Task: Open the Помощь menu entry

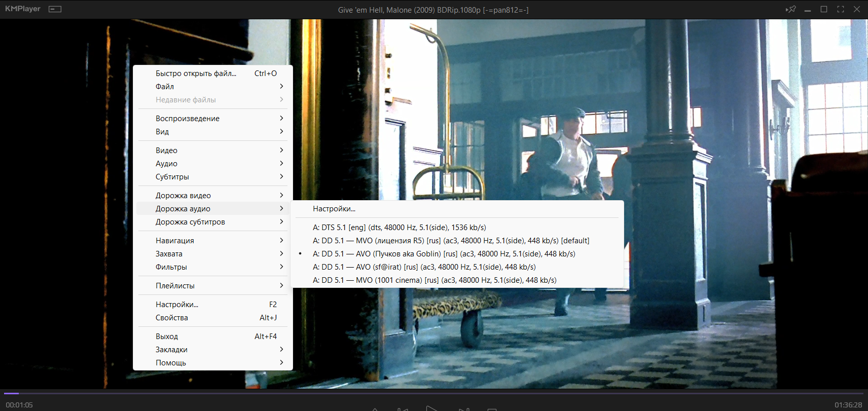Action: tap(213, 363)
